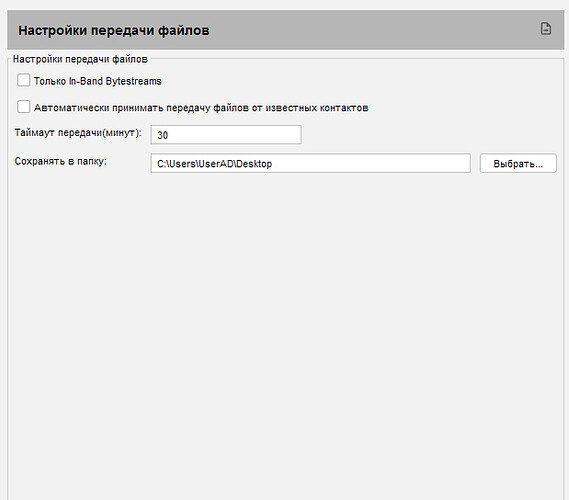The width and height of the screenshot is (569, 500).
Task: Open folder chooser with Выбрать... button
Action: (518, 163)
